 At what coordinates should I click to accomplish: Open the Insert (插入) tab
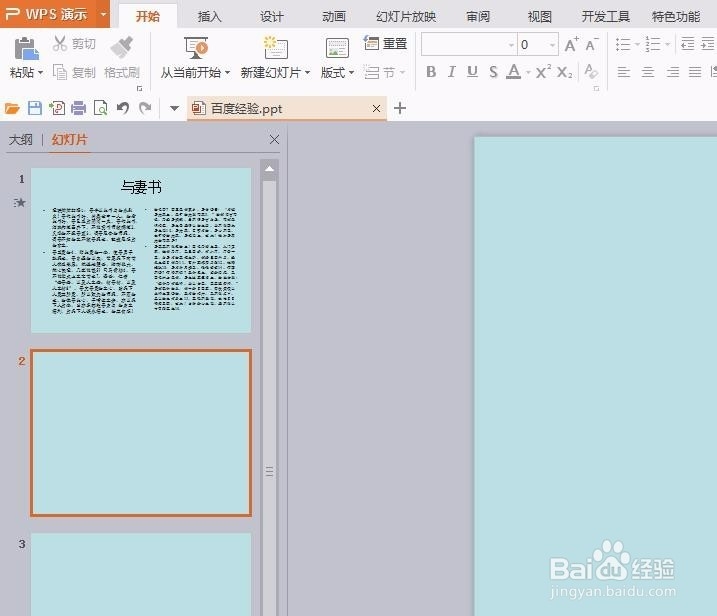(x=210, y=17)
